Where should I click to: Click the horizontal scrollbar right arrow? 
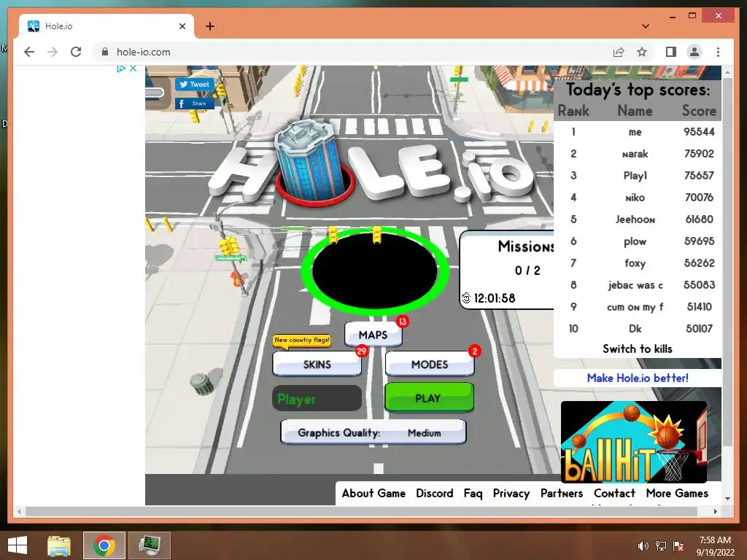pyautogui.click(x=715, y=511)
